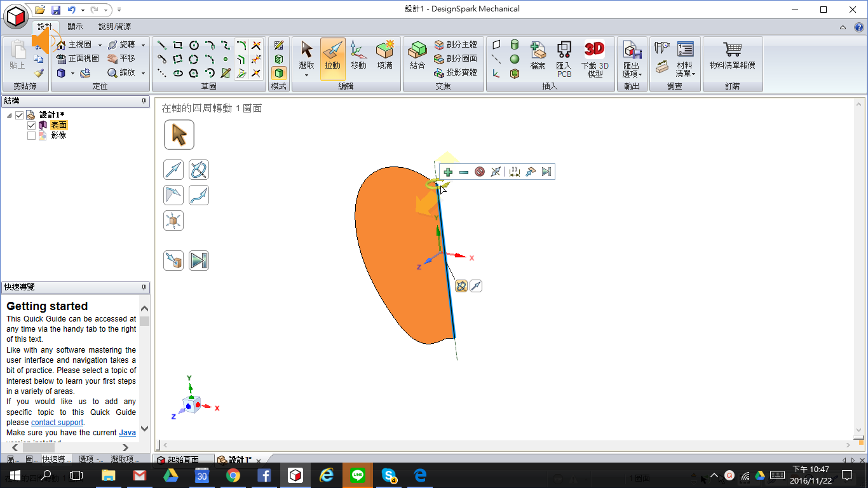This screenshot has height=488, width=868.
Task: Open the contact support link
Action: [57, 423]
